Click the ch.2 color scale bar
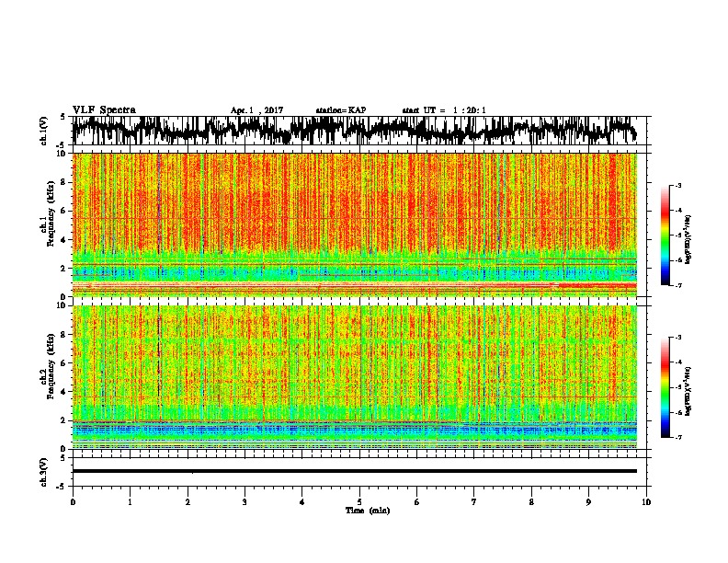Viewport: 728px width, 563px height. (x=665, y=387)
